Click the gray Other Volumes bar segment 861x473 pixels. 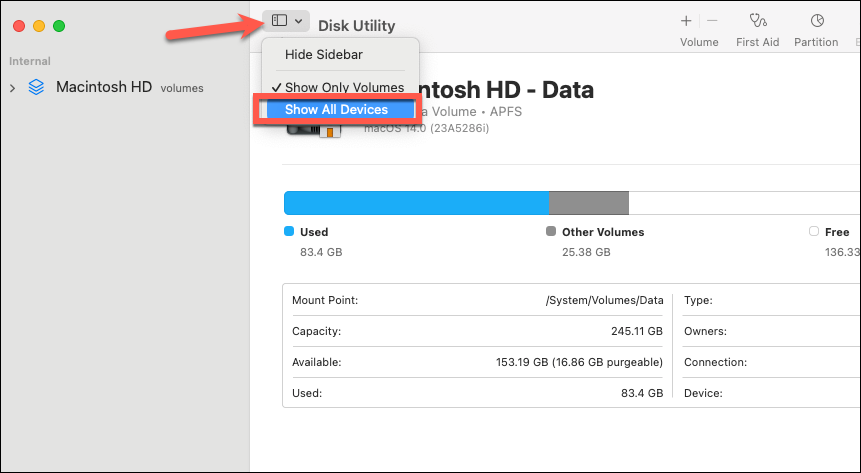point(589,203)
